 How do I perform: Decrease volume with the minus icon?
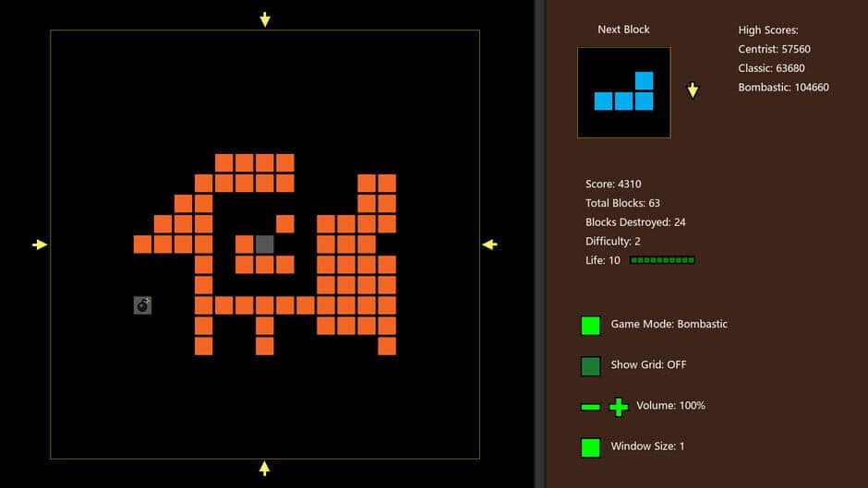tap(590, 407)
